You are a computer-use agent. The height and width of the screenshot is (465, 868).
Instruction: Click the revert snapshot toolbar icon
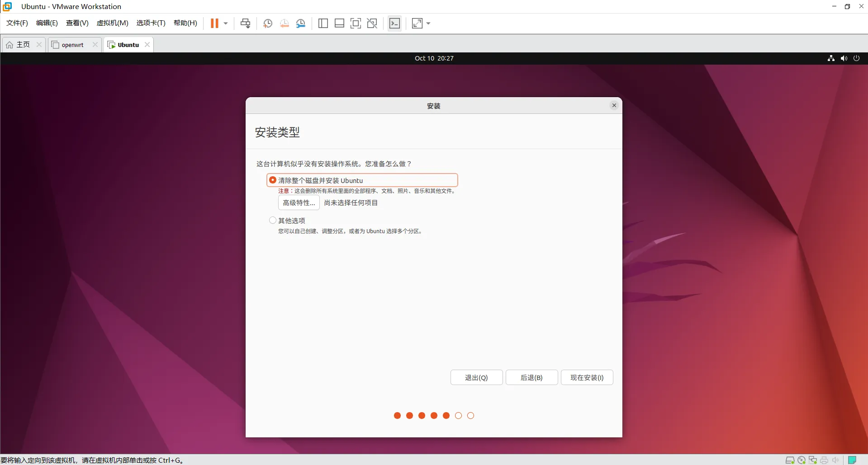[285, 23]
